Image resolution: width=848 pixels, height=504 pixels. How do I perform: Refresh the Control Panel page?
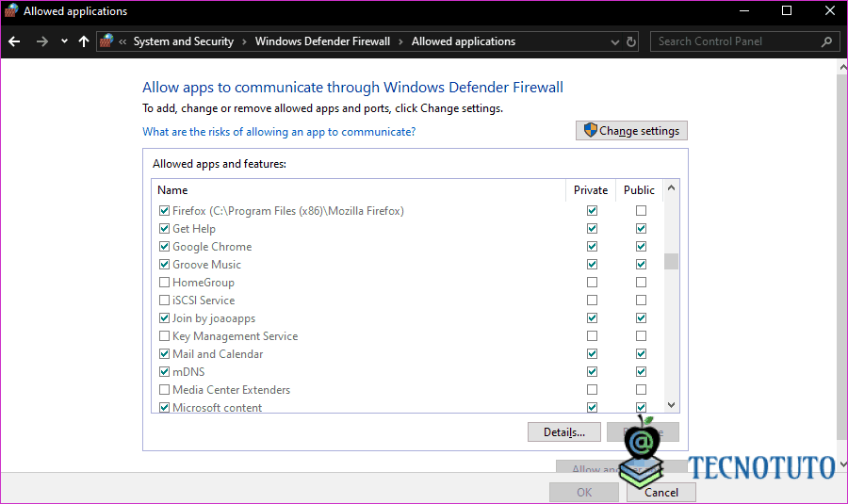point(631,41)
